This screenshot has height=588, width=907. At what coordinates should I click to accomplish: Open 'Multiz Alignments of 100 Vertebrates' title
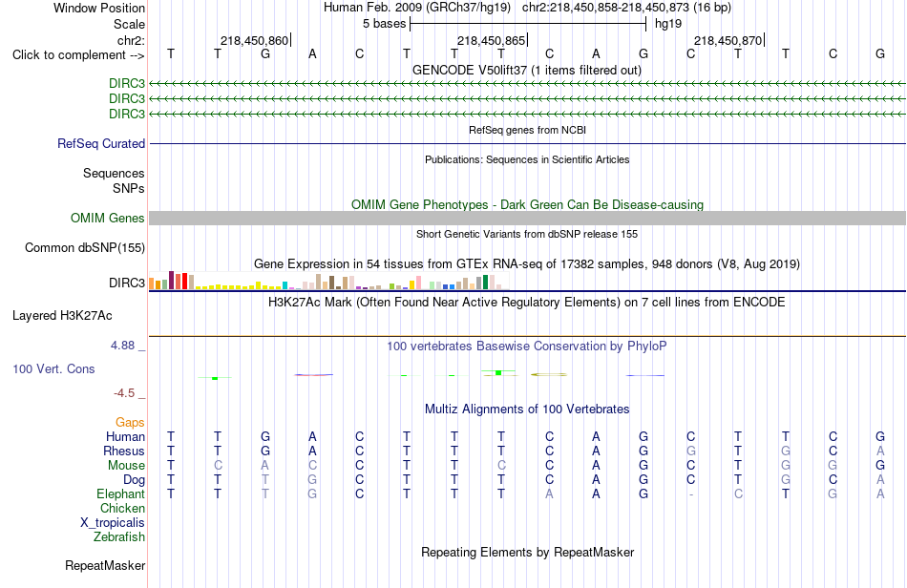527,409
